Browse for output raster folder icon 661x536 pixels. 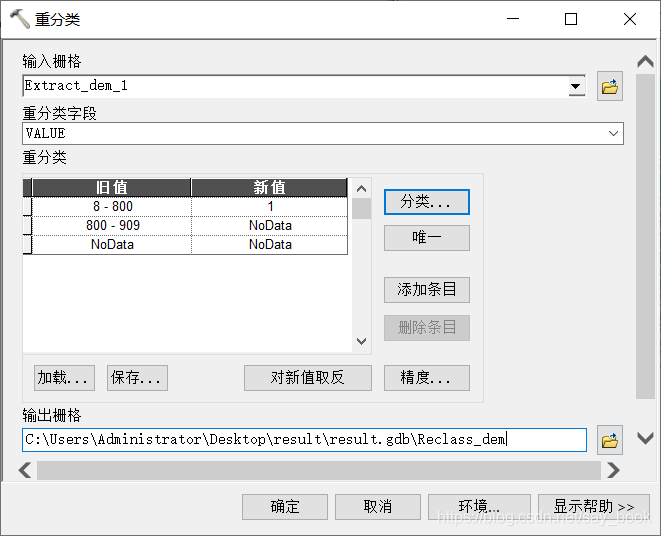tap(610, 440)
